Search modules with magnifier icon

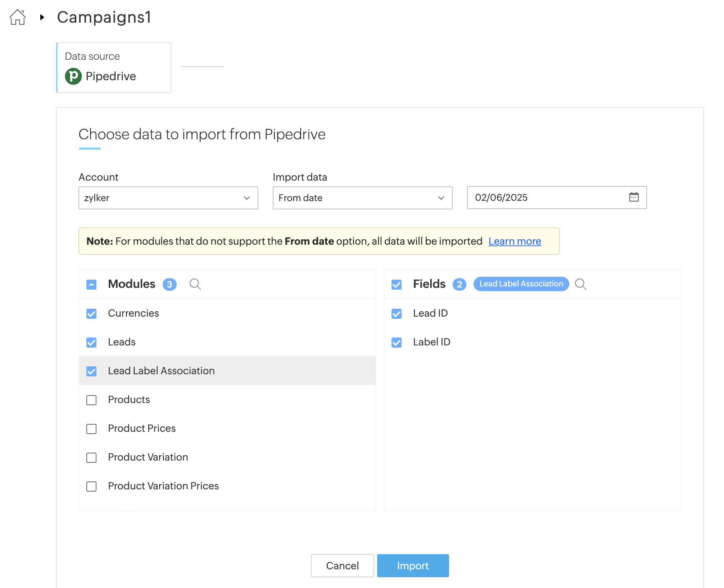[195, 284]
